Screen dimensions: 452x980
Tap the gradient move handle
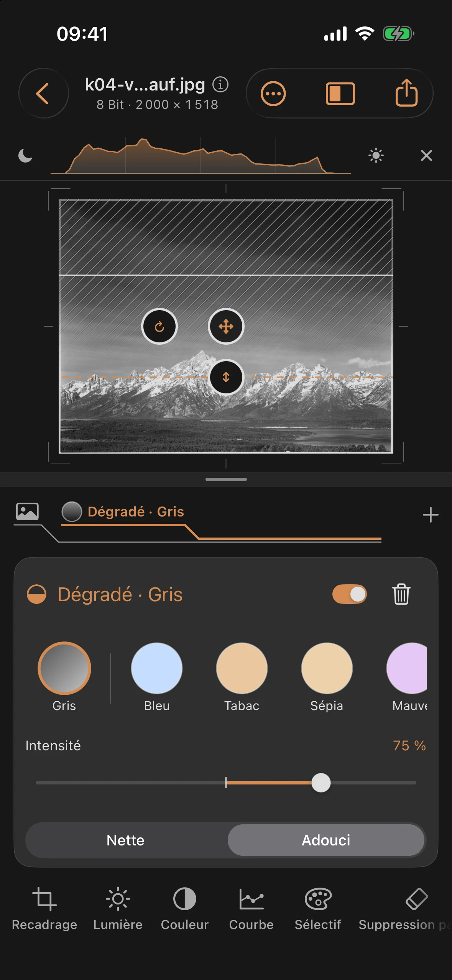(226, 327)
